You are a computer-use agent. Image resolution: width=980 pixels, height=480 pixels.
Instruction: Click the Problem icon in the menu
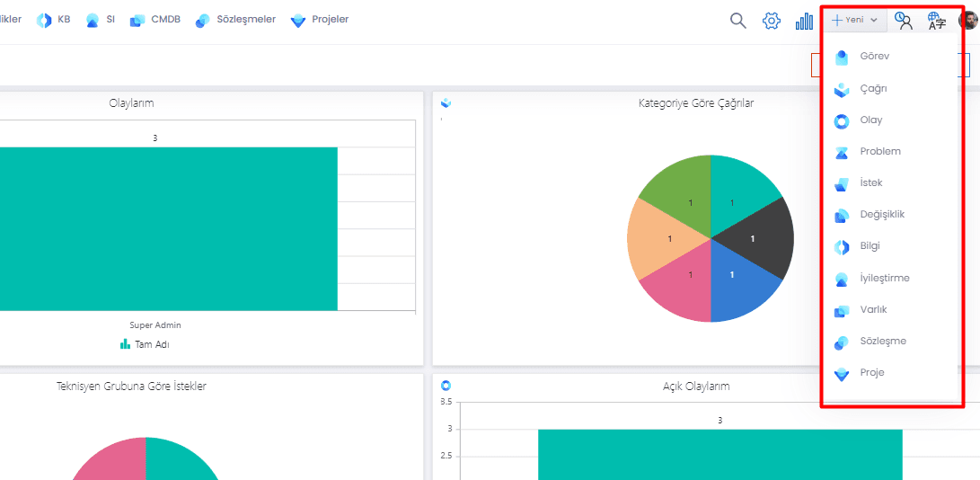coord(842,152)
